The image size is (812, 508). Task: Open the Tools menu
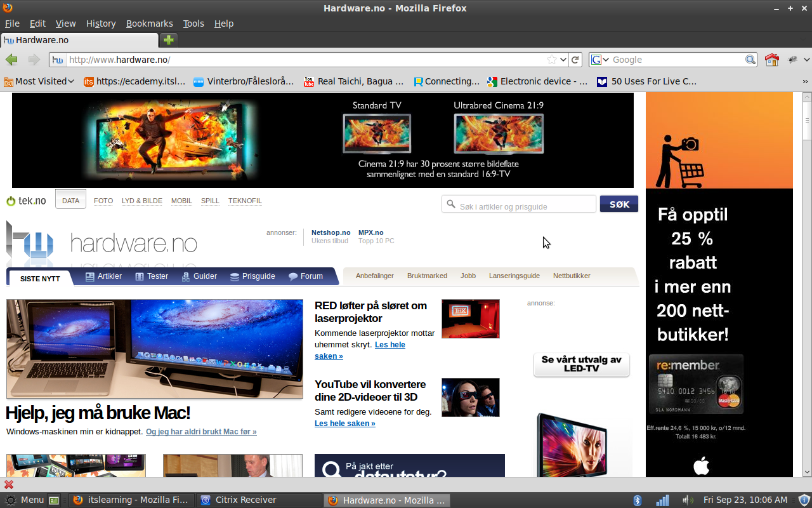193,23
